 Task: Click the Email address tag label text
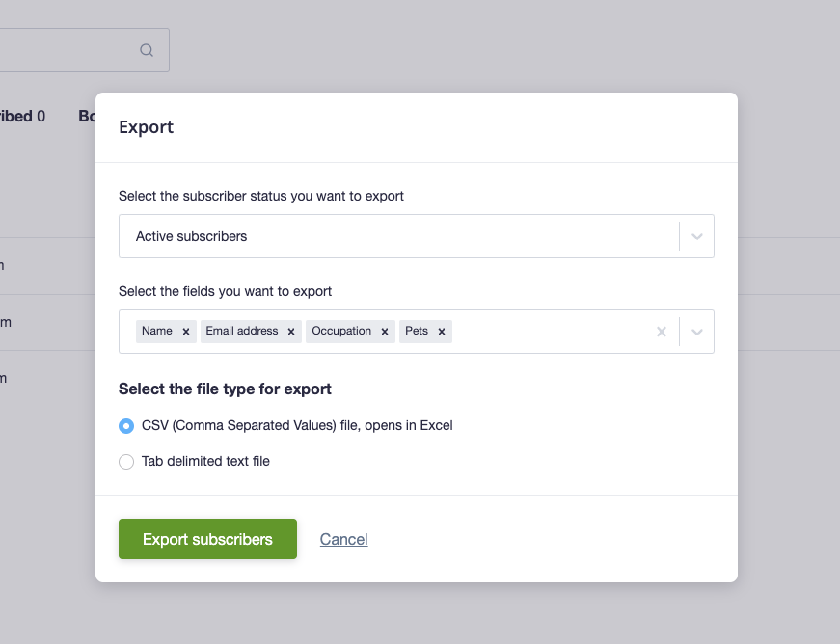(242, 331)
